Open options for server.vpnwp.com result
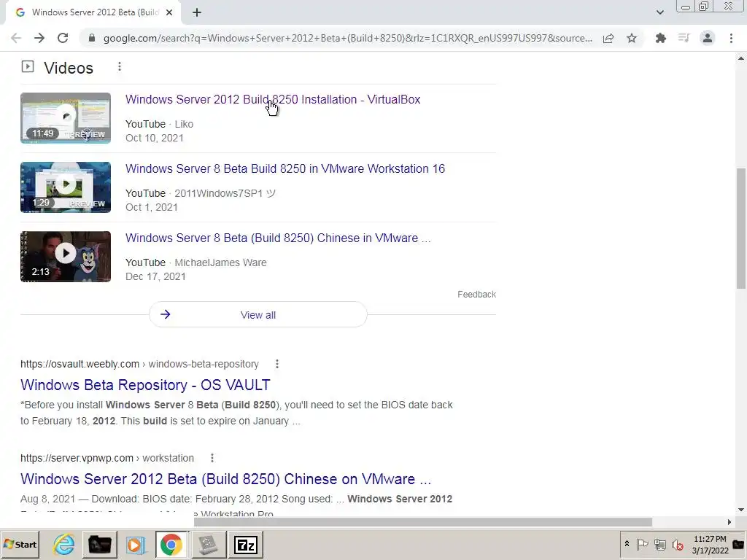The image size is (747, 560). [x=212, y=458]
